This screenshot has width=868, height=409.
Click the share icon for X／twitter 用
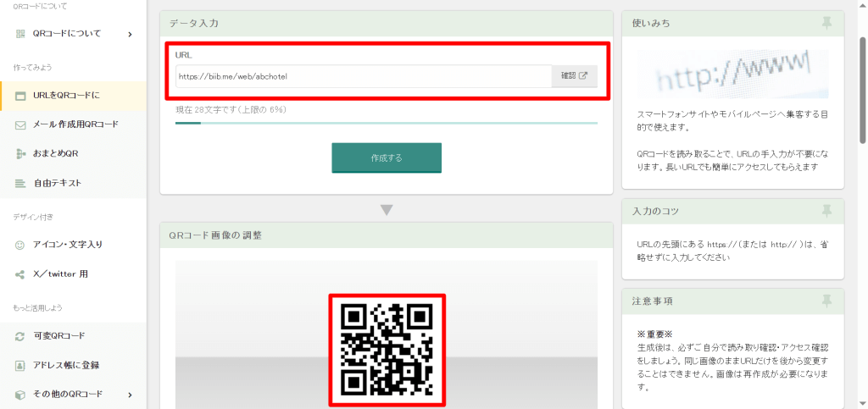click(20, 274)
